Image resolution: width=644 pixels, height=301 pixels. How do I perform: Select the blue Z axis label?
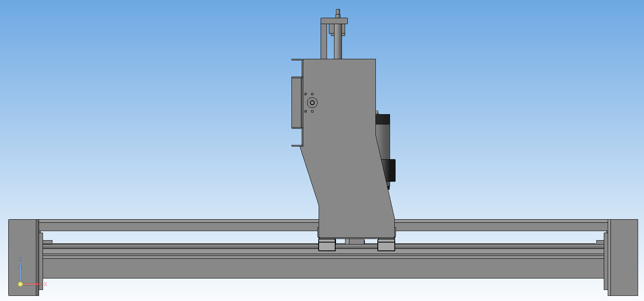click(20, 259)
